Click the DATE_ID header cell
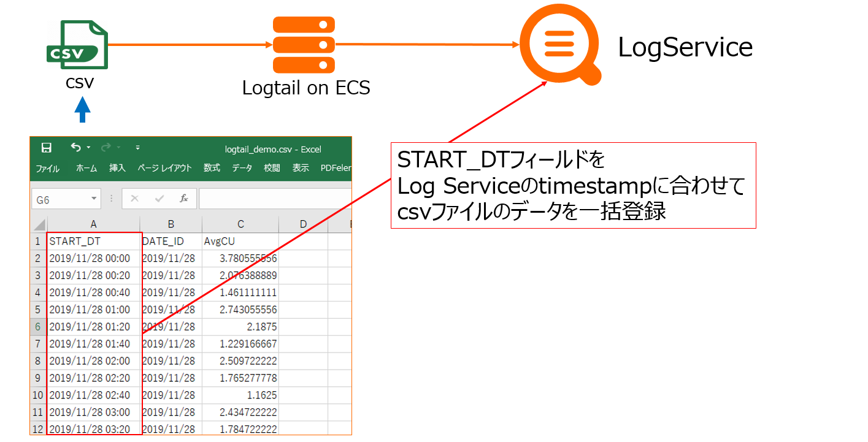 pos(172,242)
